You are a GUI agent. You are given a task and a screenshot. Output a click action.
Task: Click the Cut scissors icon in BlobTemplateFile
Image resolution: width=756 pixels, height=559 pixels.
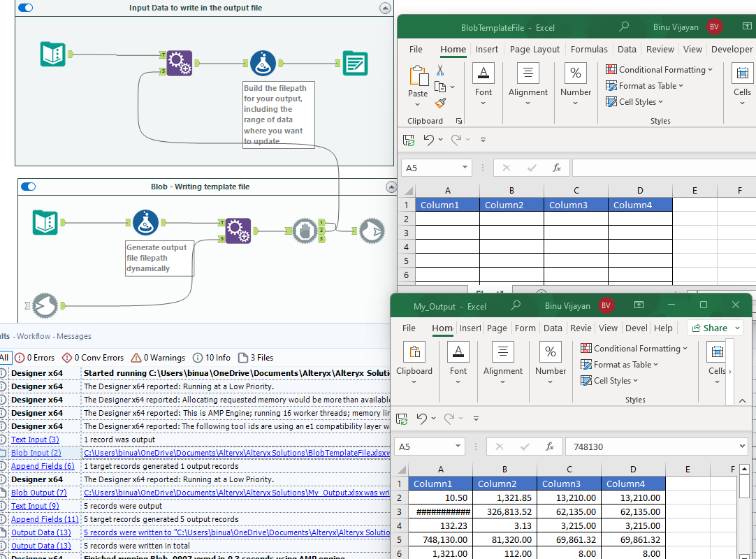(440, 71)
